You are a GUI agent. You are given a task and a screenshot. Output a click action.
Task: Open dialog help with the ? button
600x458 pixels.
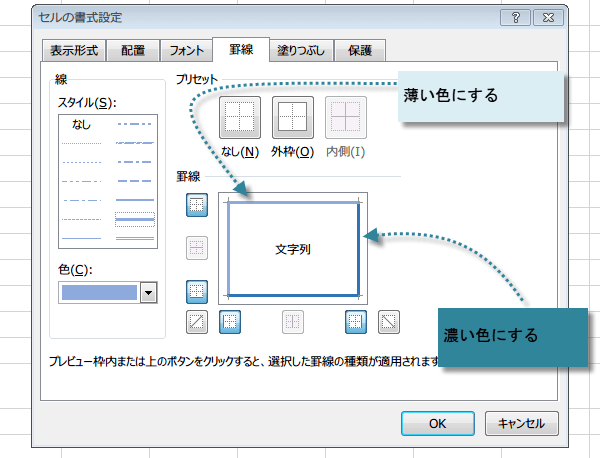click(x=515, y=18)
